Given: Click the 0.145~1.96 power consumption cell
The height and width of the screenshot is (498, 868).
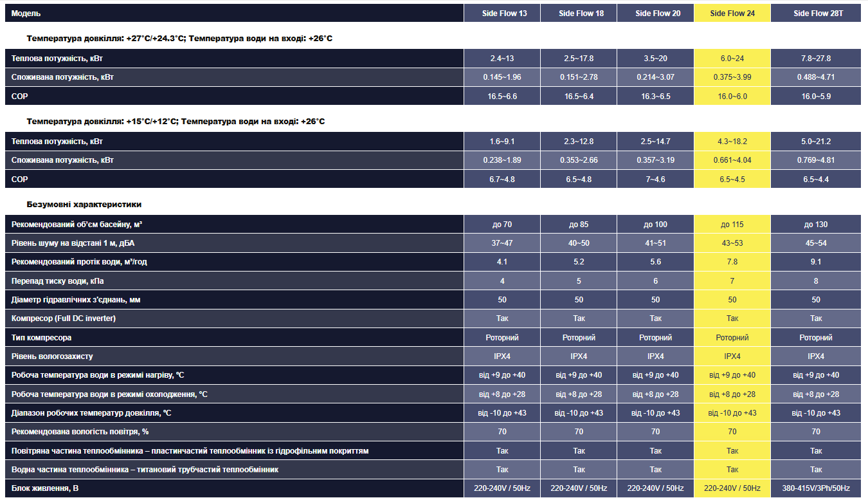Looking at the screenshot, I should 502,77.
